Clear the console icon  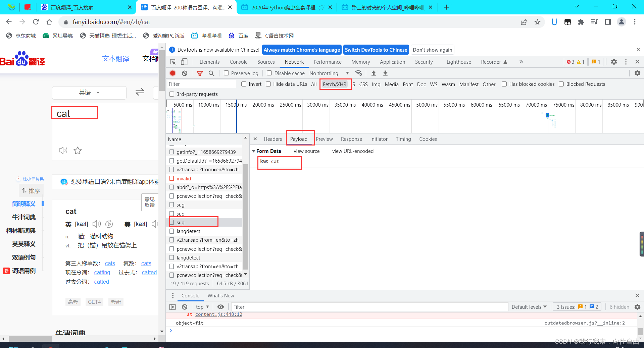[185, 307]
